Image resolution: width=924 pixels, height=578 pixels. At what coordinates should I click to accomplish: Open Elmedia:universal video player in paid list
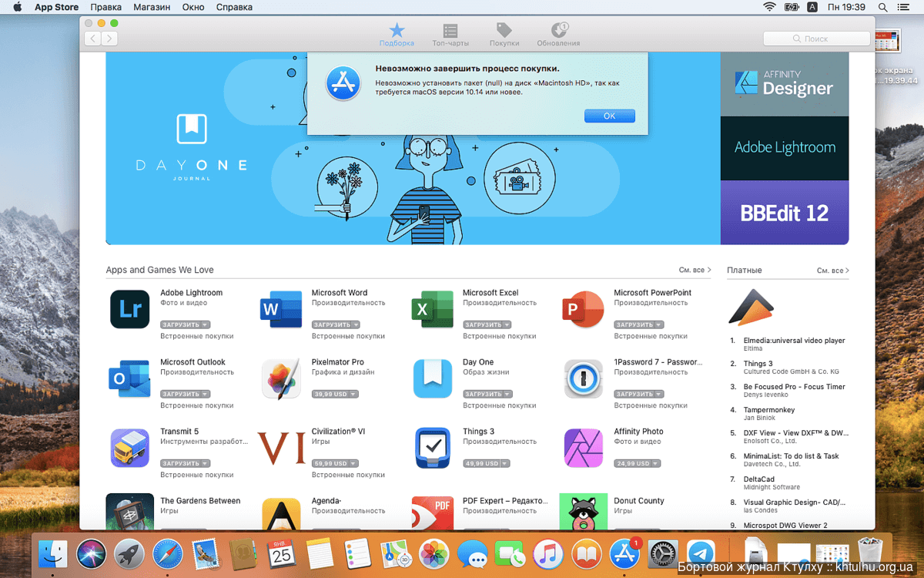[794, 341]
